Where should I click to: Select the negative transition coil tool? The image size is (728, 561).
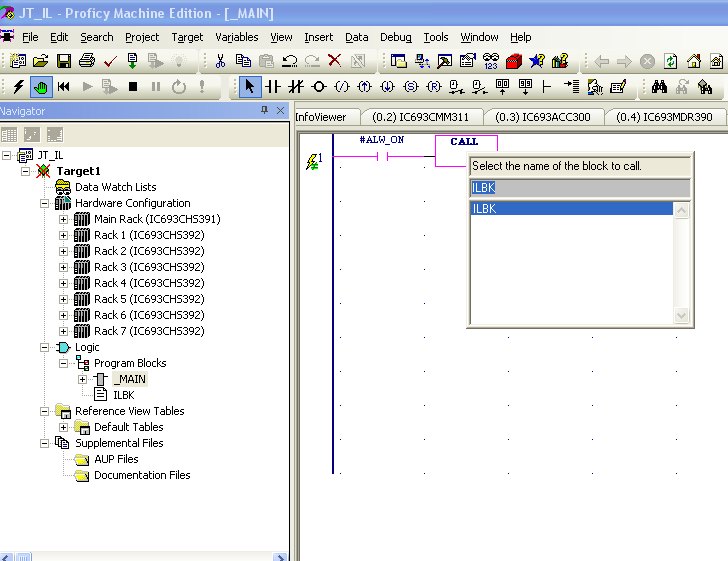click(x=387, y=87)
